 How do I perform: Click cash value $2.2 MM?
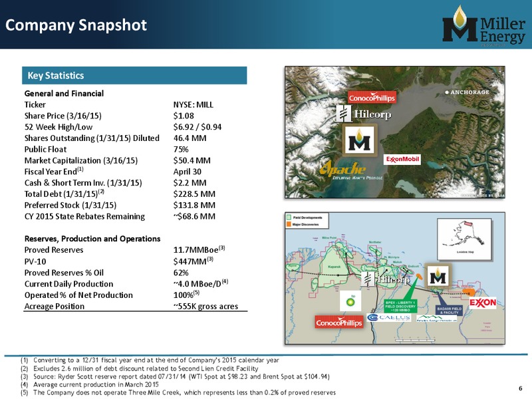click(x=190, y=183)
